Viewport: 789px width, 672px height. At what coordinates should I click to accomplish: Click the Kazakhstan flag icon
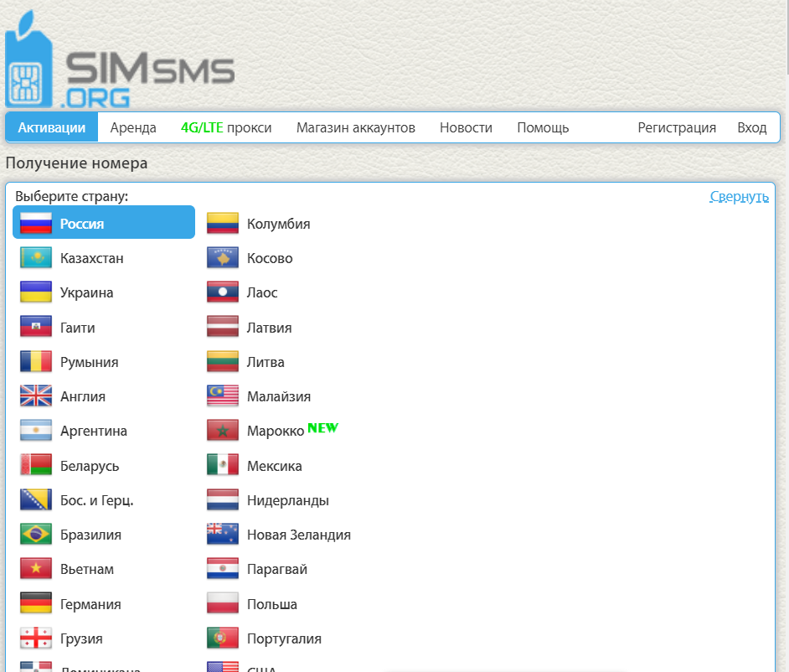36,258
